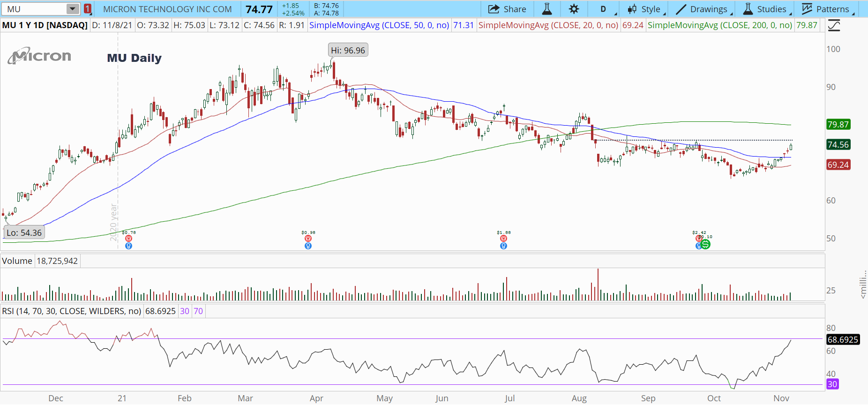Click the SimpleMovingAvg (CLOSE, 20, 0, no) label
The height and width of the screenshot is (405, 868).
coord(548,25)
